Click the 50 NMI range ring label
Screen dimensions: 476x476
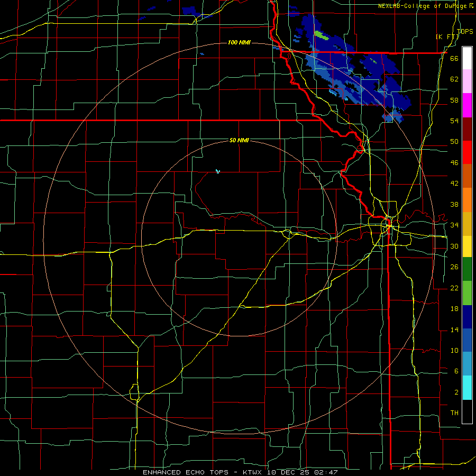click(239, 140)
